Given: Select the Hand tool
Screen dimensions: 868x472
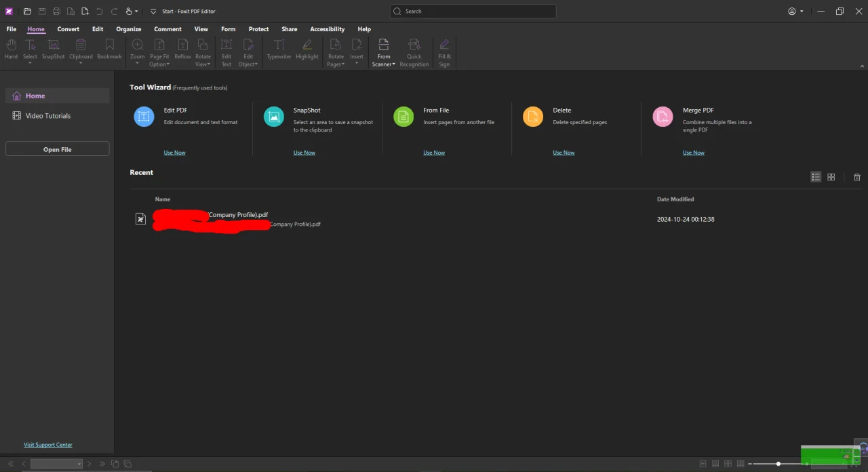Looking at the screenshot, I should pos(11,50).
